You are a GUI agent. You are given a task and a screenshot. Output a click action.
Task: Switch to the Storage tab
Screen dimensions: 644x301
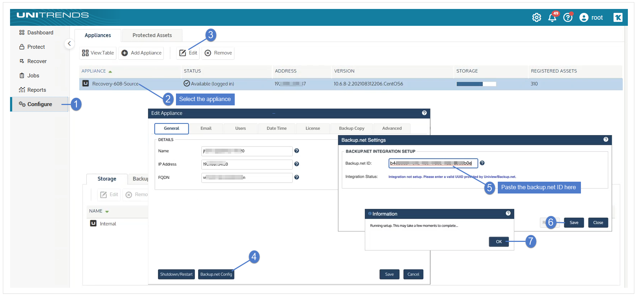click(107, 179)
